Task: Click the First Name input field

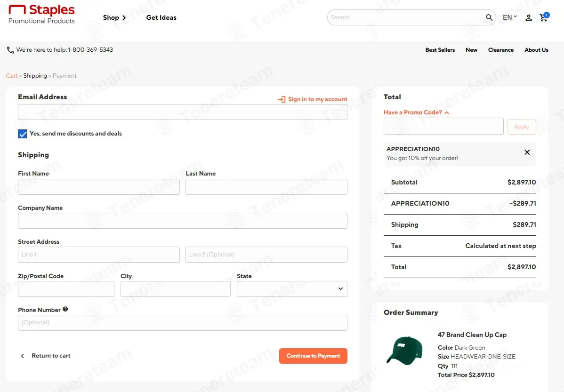Action: tap(98, 187)
